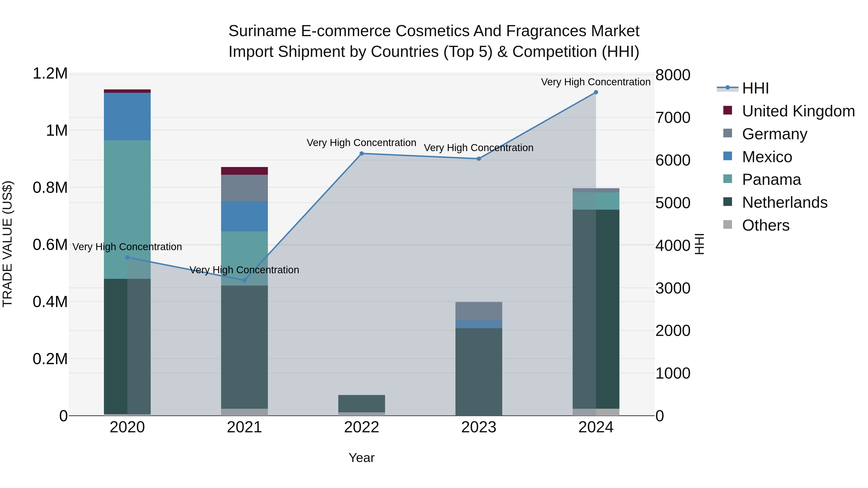Click the 2024 Panama bar segment

(596, 201)
